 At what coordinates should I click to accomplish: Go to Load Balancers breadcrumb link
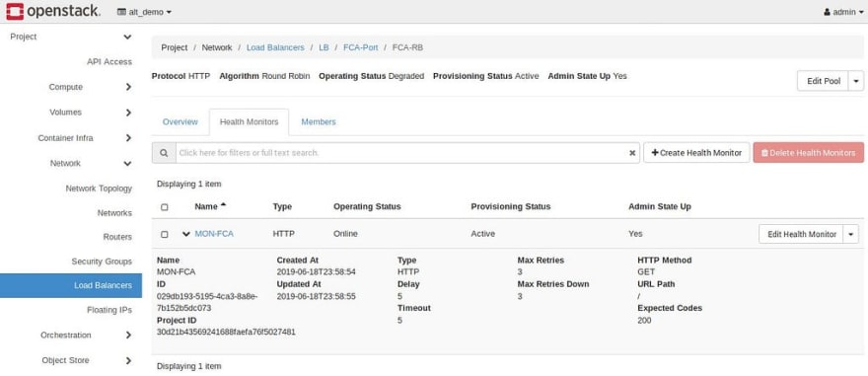coord(275,47)
